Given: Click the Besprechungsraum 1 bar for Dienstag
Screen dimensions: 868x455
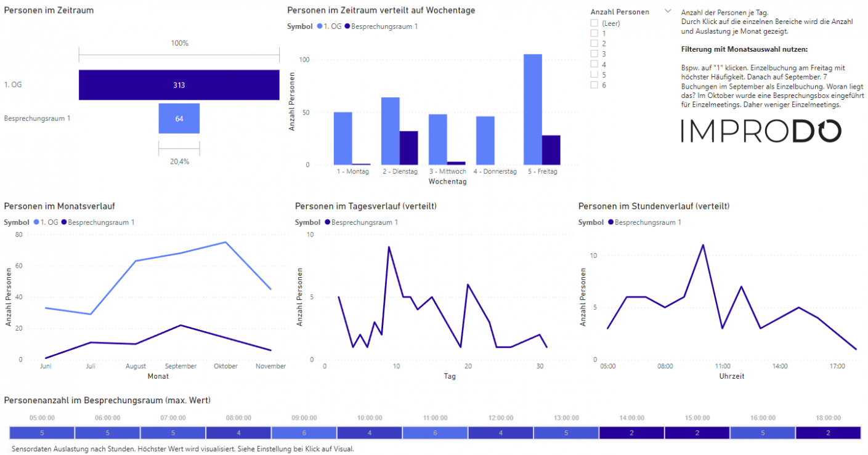Looking at the screenshot, I should tap(408, 148).
